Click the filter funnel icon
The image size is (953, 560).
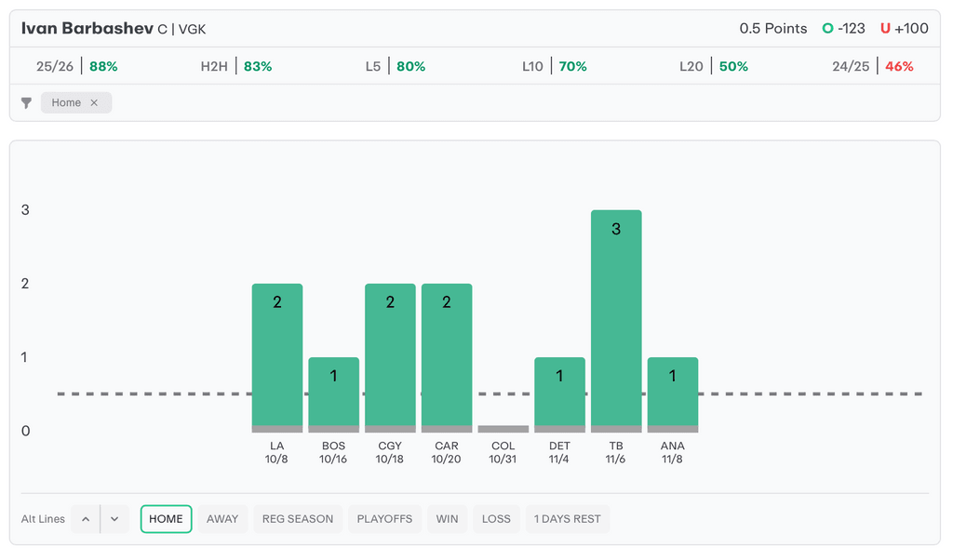pyautogui.click(x=27, y=103)
